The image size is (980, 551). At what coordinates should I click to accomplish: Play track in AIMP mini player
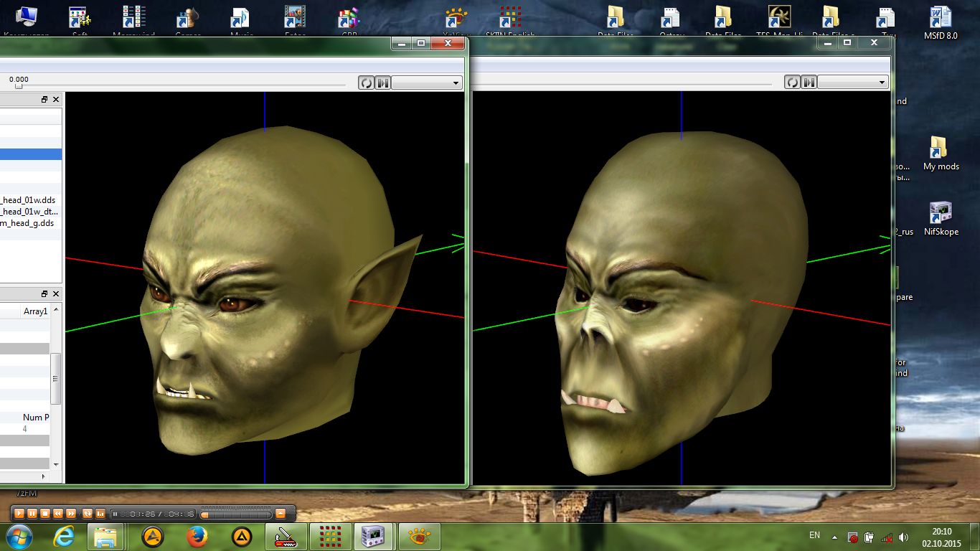19,514
